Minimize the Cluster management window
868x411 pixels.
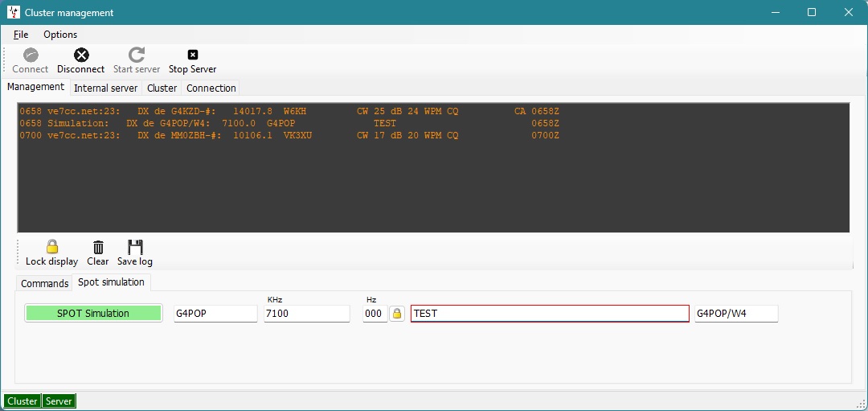click(775, 12)
